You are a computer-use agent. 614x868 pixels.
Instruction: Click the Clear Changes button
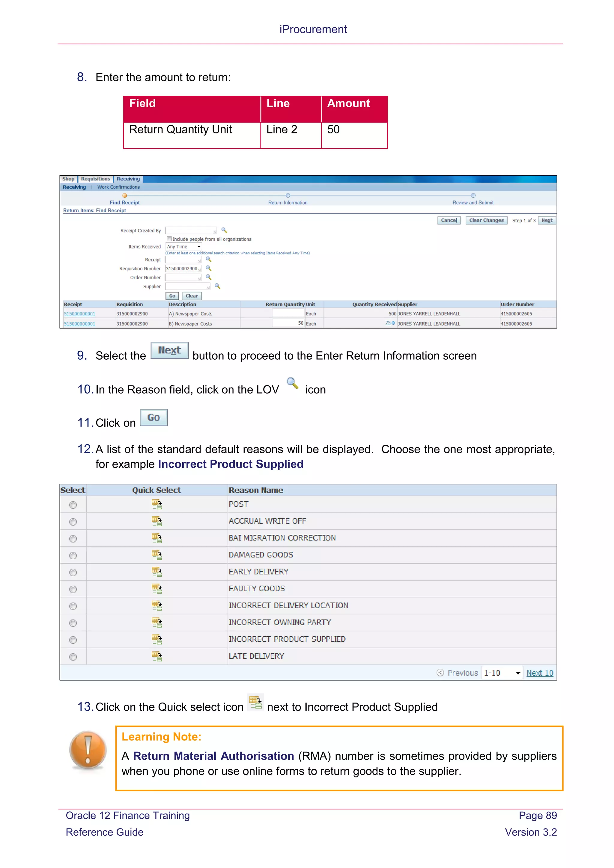pyautogui.click(x=486, y=220)
